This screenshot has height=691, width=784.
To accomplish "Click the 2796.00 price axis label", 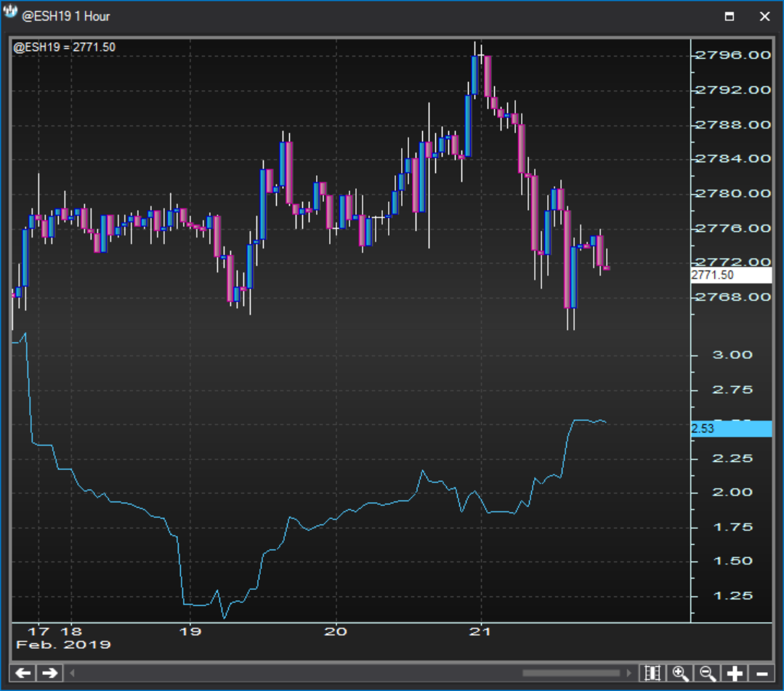I will (x=733, y=55).
